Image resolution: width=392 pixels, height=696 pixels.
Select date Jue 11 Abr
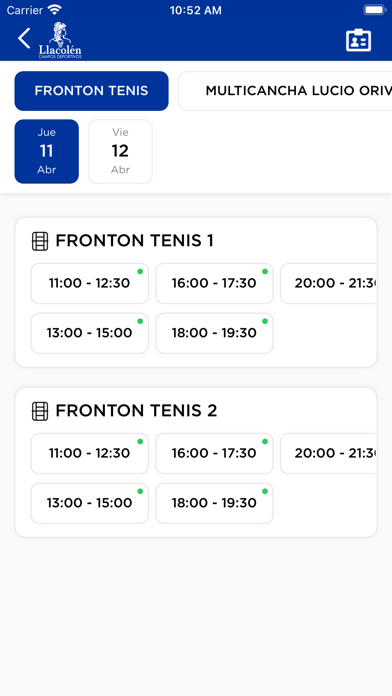click(47, 151)
